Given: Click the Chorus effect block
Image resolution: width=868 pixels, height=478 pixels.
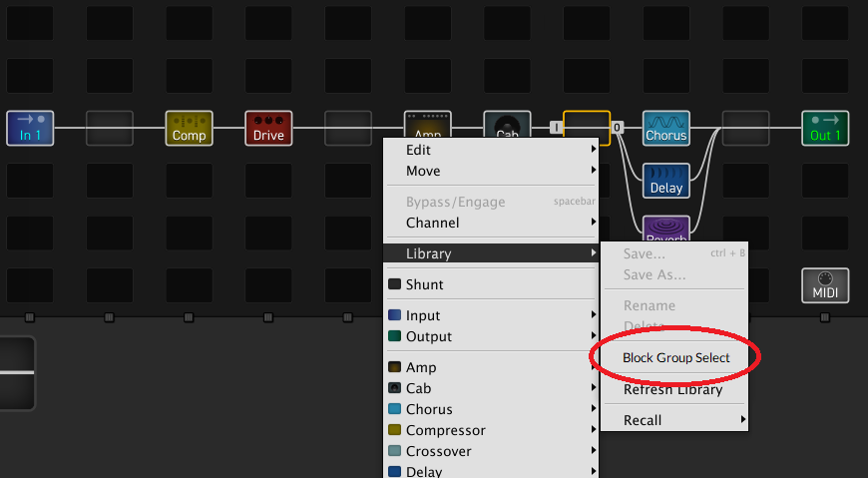Looking at the screenshot, I should click(665, 129).
